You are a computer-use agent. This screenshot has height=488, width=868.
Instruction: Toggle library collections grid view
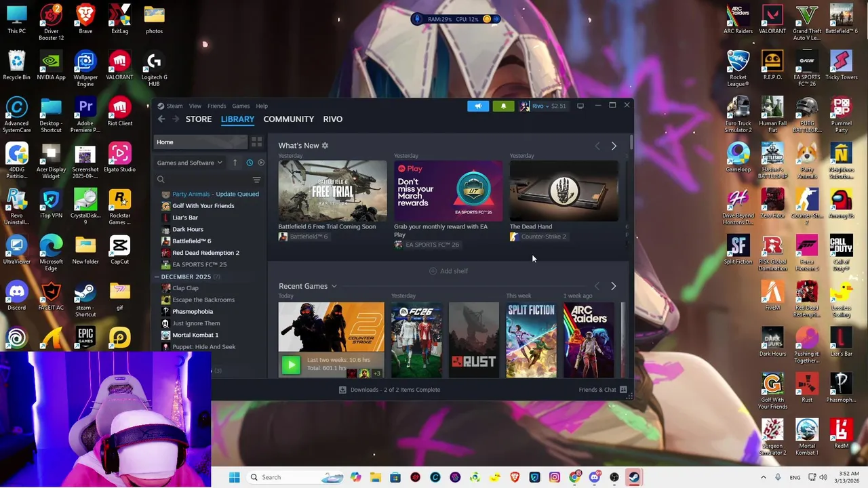coord(256,142)
